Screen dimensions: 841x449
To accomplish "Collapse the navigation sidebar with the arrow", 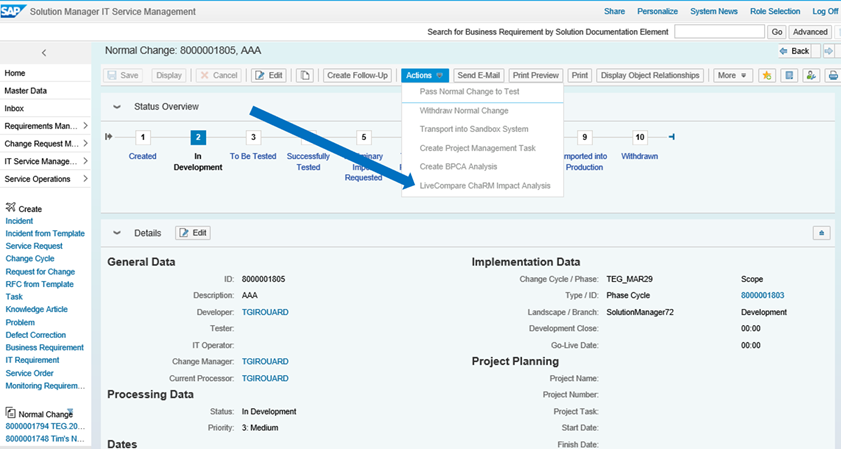I will pos(44,53).
